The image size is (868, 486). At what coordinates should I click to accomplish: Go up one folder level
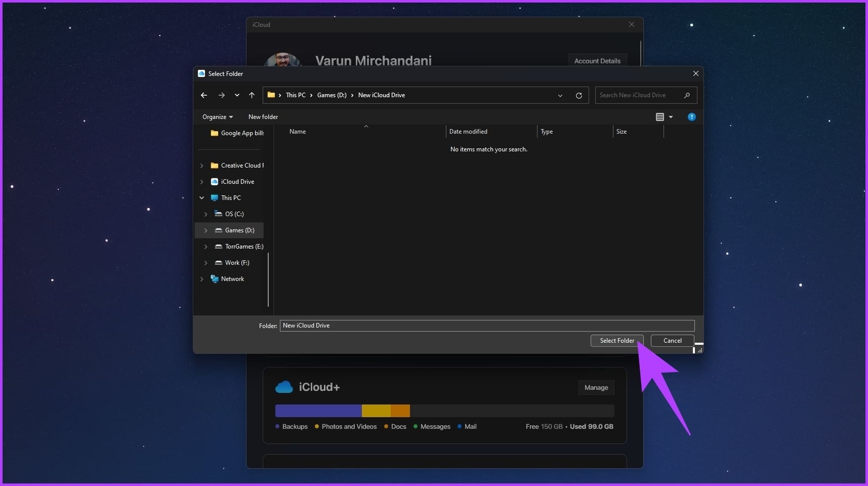[x=252, y=95]
